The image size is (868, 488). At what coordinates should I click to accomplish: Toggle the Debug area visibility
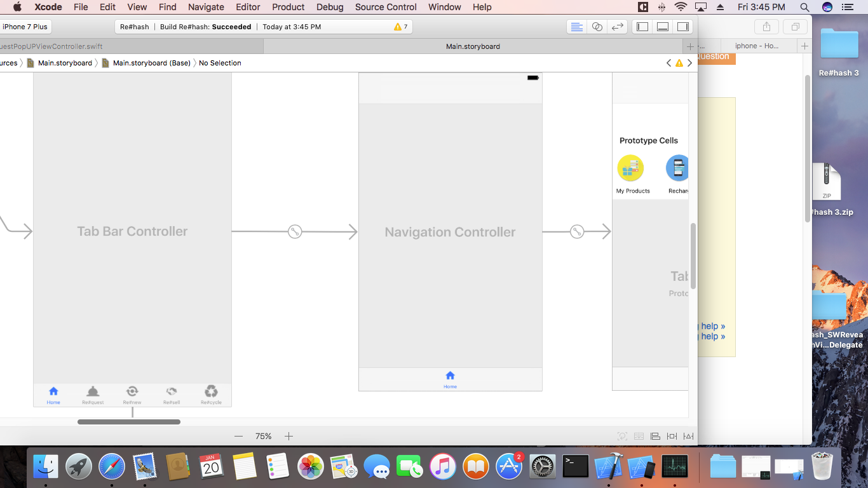663,27
